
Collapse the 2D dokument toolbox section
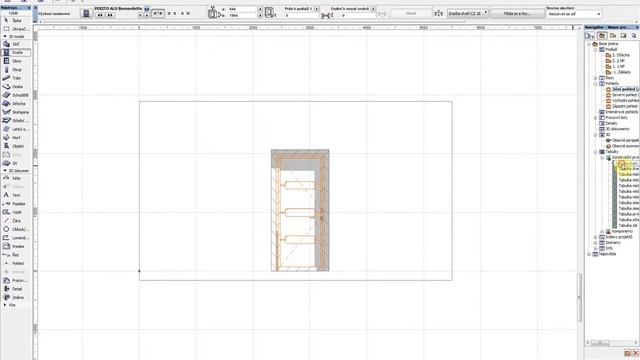point(5,171)
